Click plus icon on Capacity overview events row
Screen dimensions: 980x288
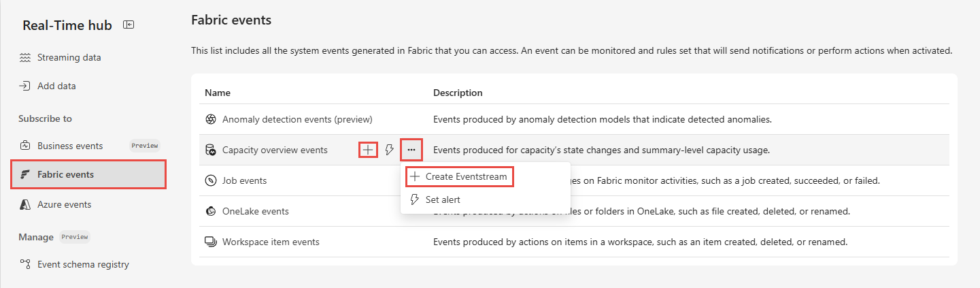(367, 150)
